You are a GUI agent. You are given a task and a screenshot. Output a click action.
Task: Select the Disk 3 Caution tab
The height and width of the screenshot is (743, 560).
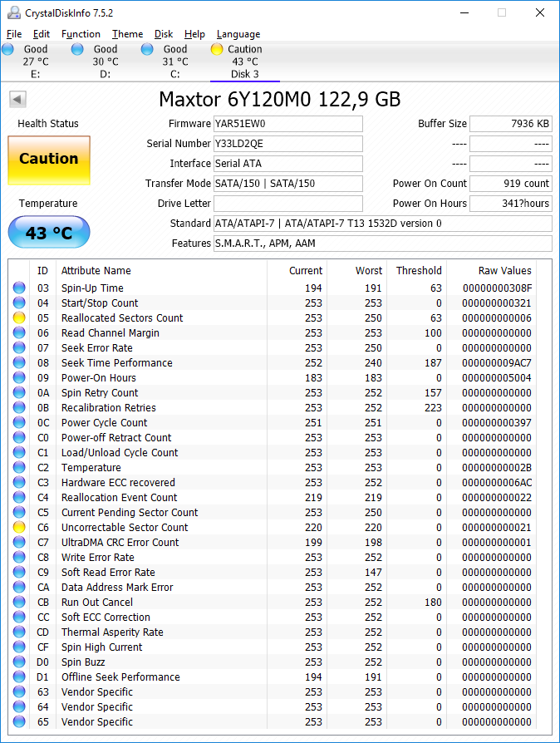click(x=245, y=62)
